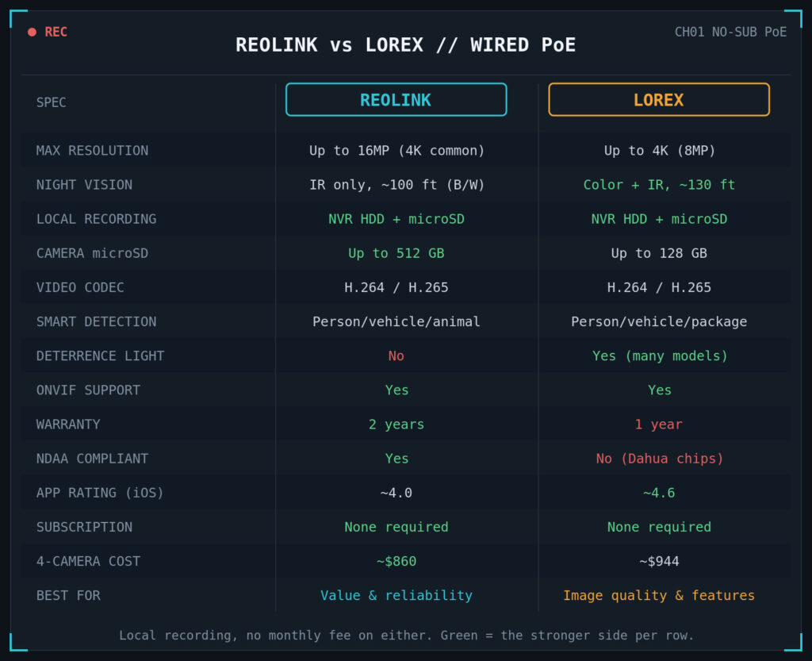Click the MAX RESOLUTION row label

(92, 151)
